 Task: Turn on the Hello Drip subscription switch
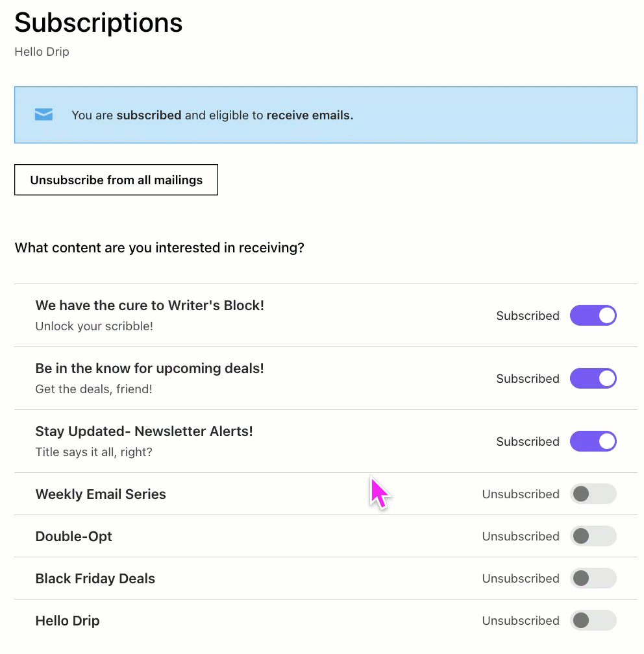(593, 620)
